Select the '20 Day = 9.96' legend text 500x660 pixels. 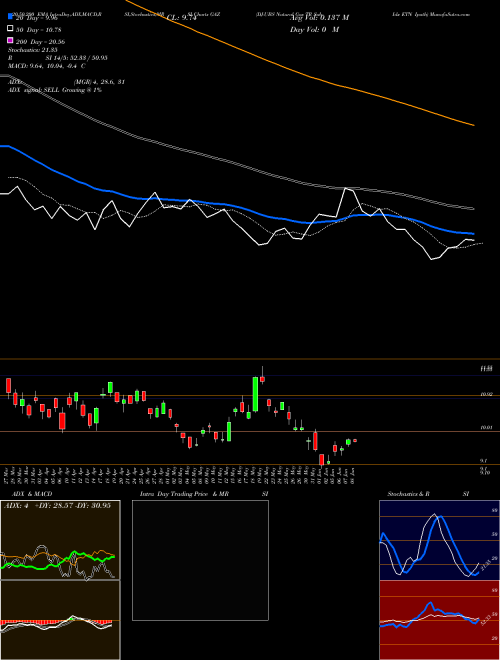[36, 18]
